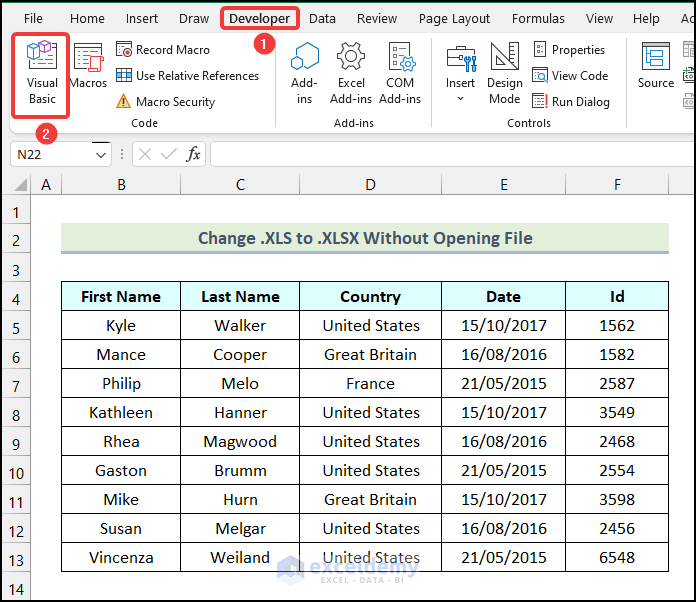
Task: Open the Add-ins dialog
Action: click(304, 74)
